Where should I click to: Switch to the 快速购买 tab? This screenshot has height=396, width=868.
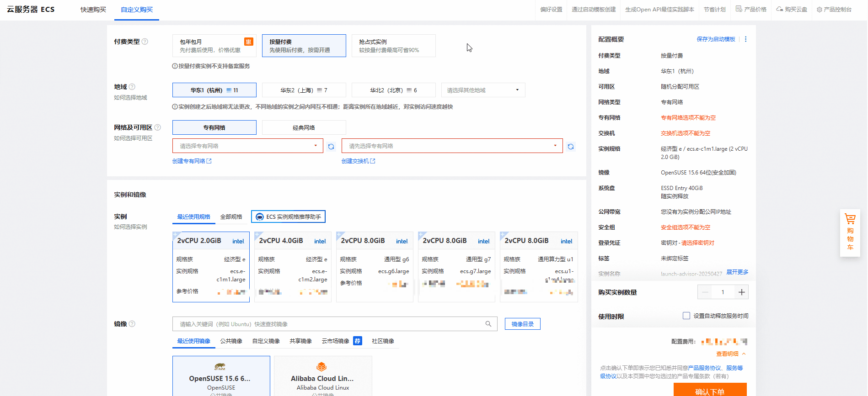click(93, 10)
